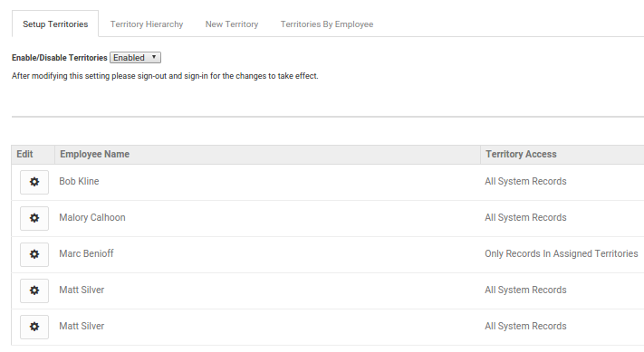Click gear icon in last Matt Silver row
The height and width of the screenshot is (352, 644).
pos(34,327)
